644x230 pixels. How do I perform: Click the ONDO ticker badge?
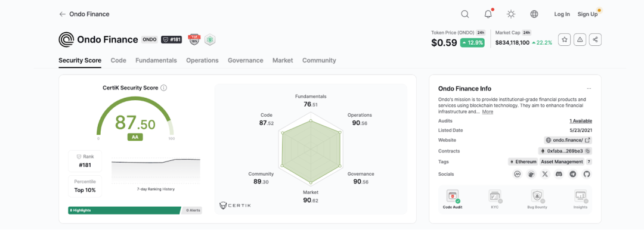150,40
